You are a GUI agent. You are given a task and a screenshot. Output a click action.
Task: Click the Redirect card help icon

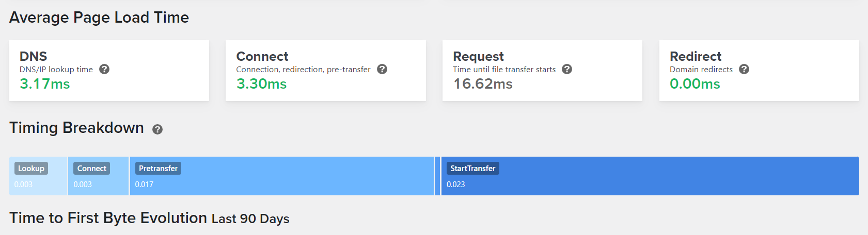point(744,69)
